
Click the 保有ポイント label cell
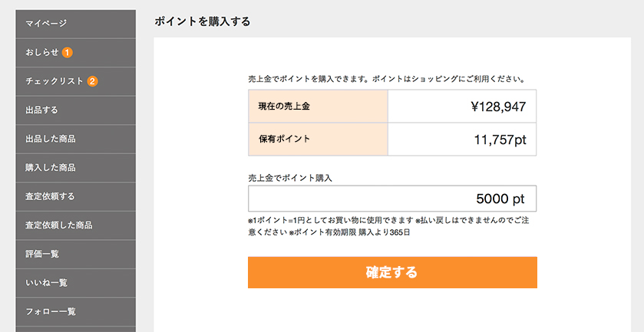(317, 140)
